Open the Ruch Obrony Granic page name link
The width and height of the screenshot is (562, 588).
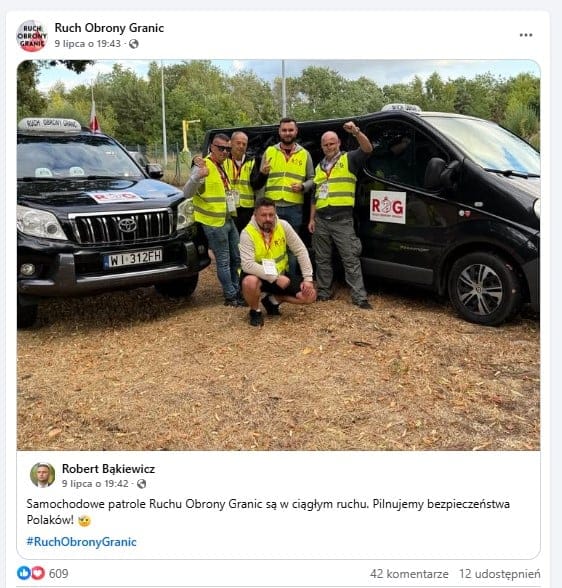[109, 28]
